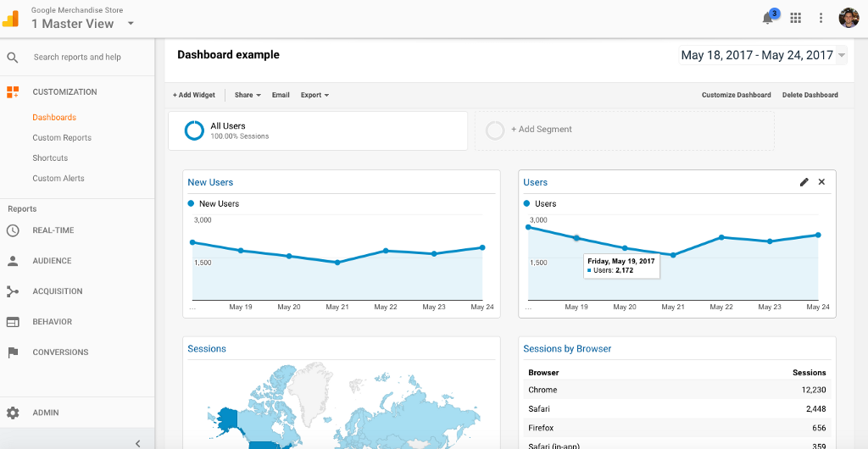Click the Add Widget button
The width and height of the screenshot is (868, 449).
click(x=194, y=95)
